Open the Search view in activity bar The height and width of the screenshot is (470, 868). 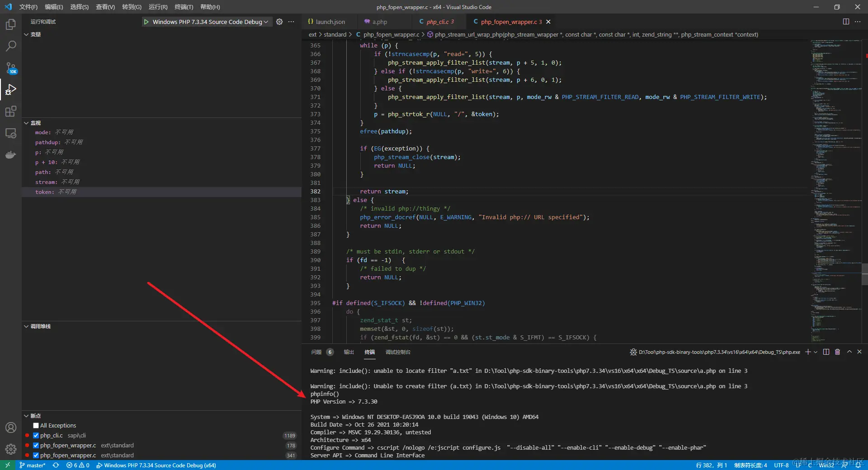click(x=11, y=46)
